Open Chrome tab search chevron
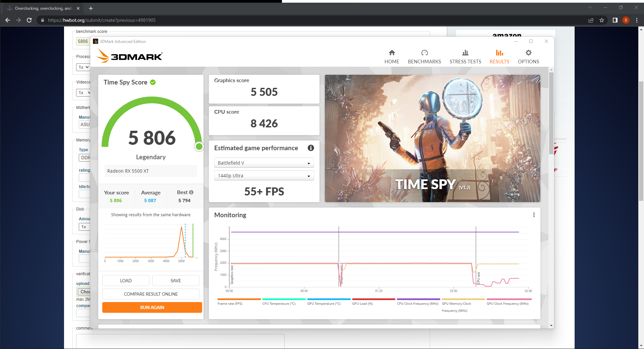This screenshot has width=644, height=349. [x=590, y=7]
